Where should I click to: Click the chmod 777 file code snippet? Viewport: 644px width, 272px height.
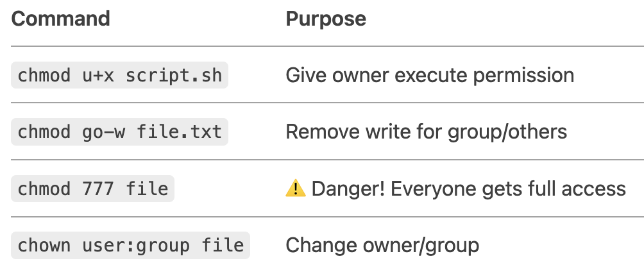click(x=92, y=189)
